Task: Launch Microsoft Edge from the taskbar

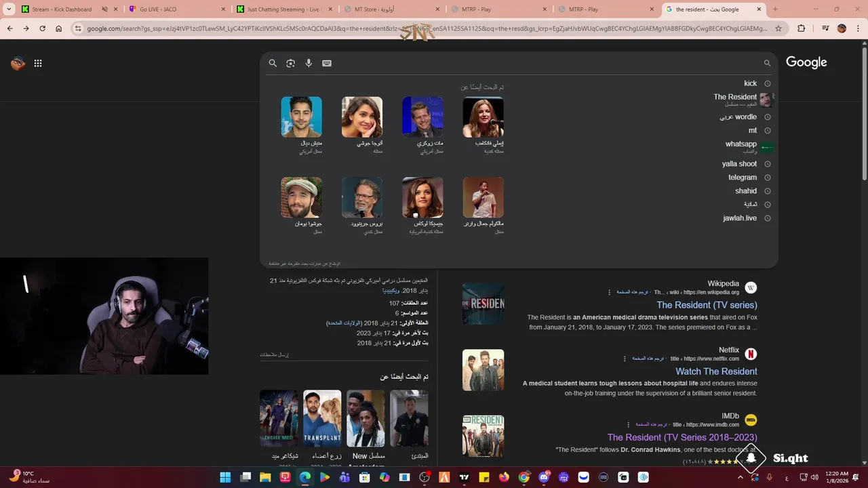Action: [x=305, y=477]
